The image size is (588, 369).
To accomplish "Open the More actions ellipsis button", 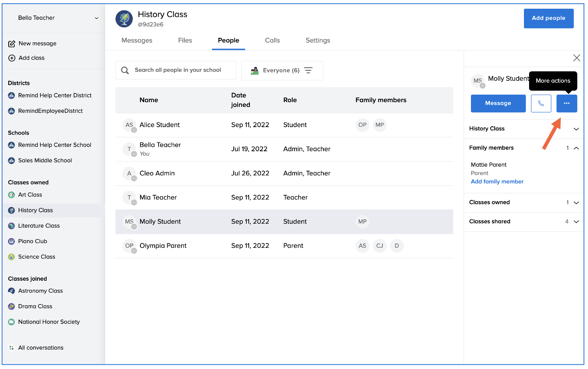I will coord(566,103).
